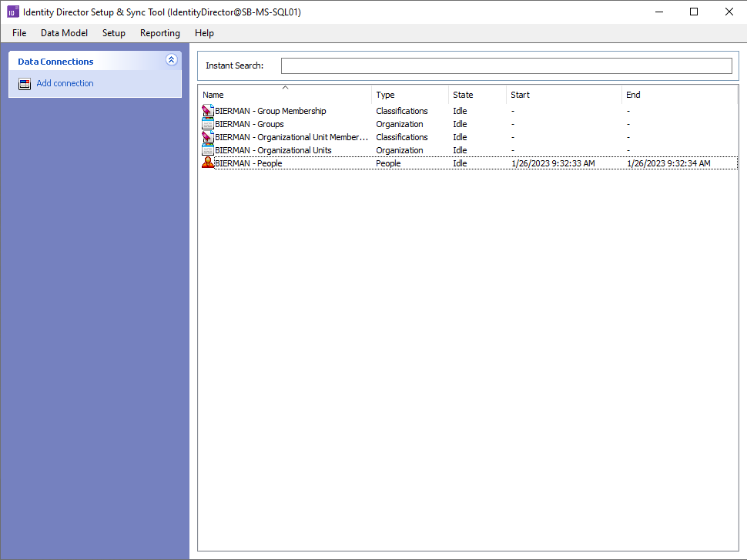Click the Data Connections panel title
The height and width of the screenshot is (560, 747).
tap(55, 62)
